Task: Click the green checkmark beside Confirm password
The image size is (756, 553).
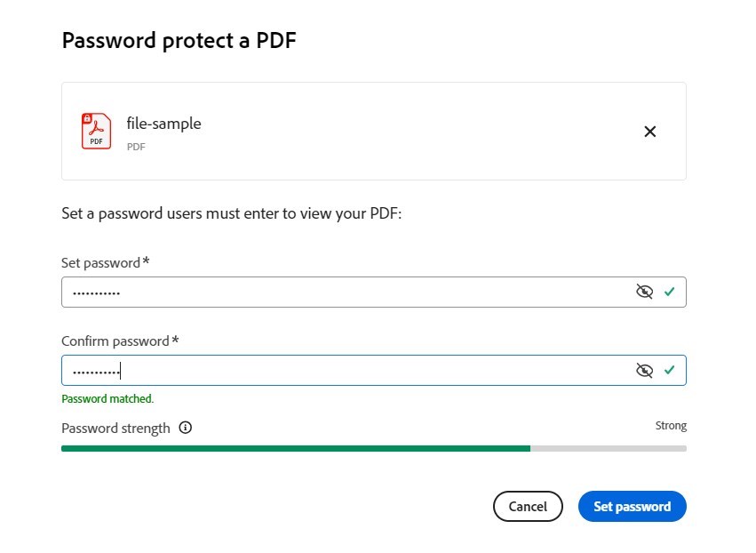Action: (x=672, y=370)
